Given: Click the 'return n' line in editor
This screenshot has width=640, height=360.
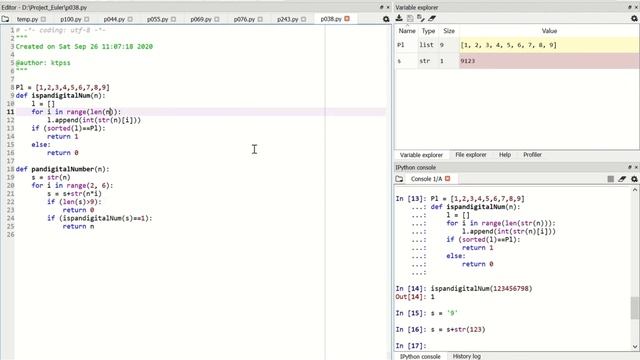Looking at the screenshot, I should [x=78, y=226].
